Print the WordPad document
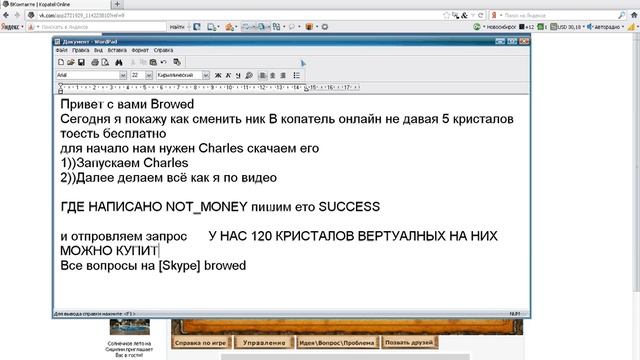Viewport: 640px width, 360px height. [x=95, y=62]
